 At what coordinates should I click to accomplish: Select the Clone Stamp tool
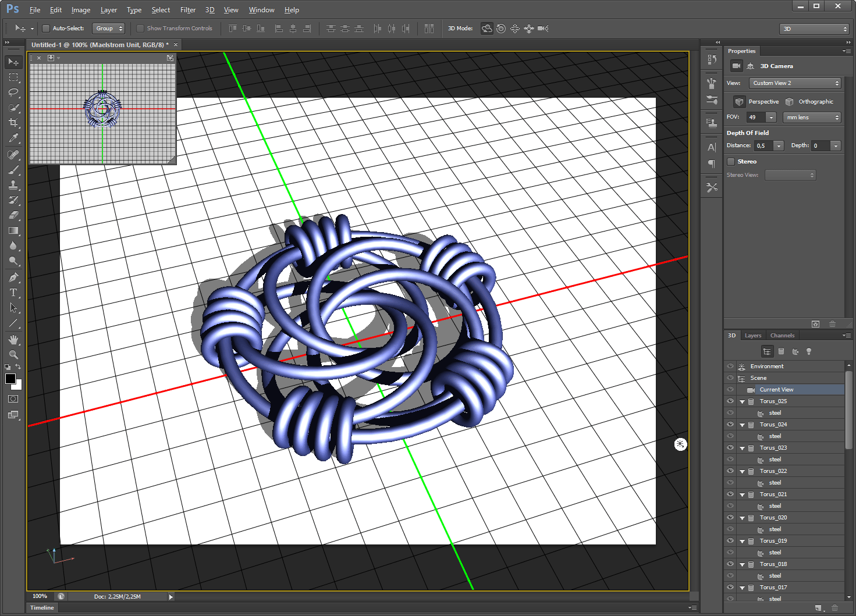click(x=13, y=185)
